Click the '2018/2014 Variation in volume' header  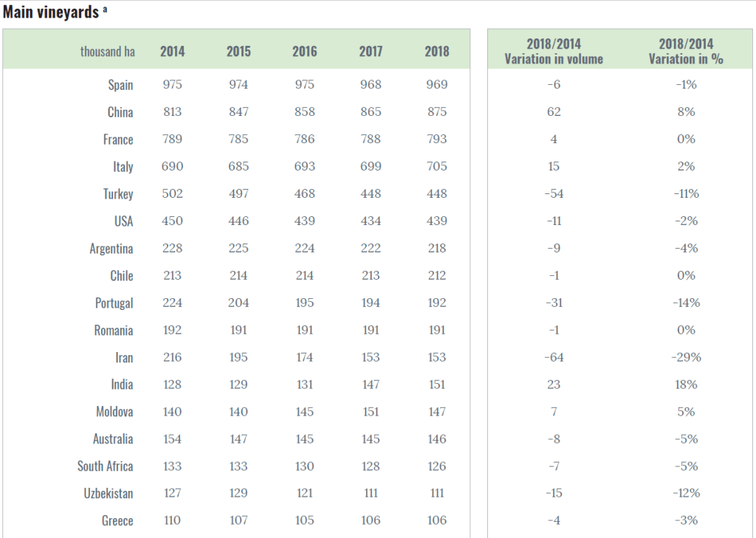[554, 52]
